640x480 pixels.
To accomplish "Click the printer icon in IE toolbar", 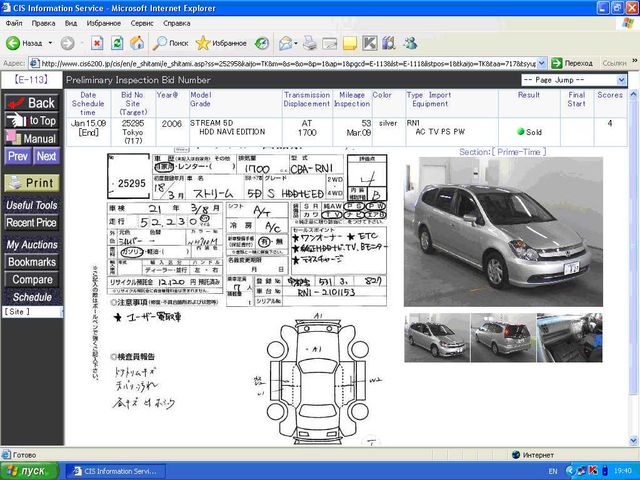I will [310, 43].
